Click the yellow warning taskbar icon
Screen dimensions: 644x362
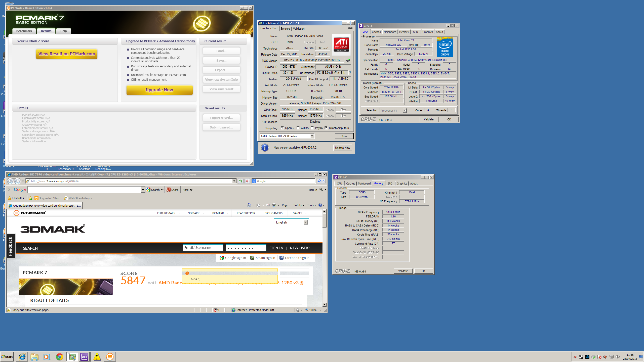[97, 357]
